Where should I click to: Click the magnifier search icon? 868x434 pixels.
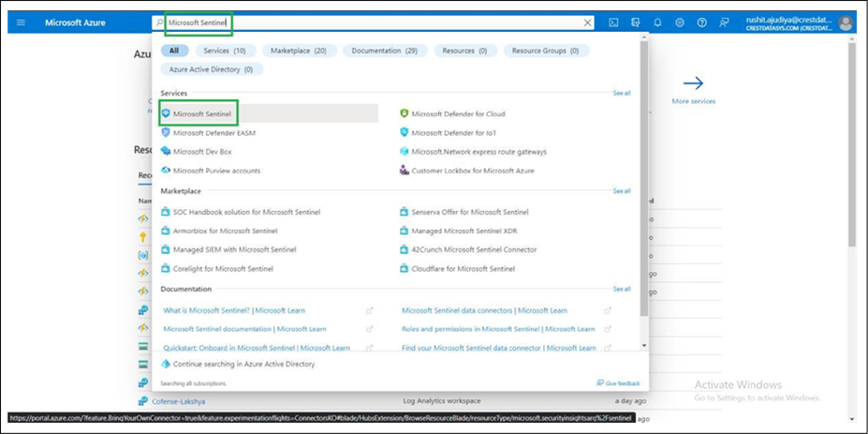point(159,22)
